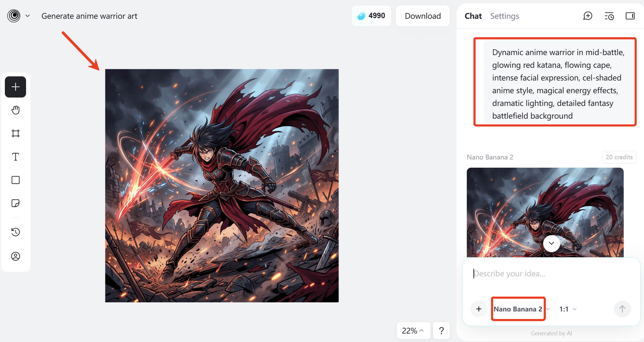This screenshot has width=644, height=342.
Task: Open chat history list icon
Action: (609, 16)
